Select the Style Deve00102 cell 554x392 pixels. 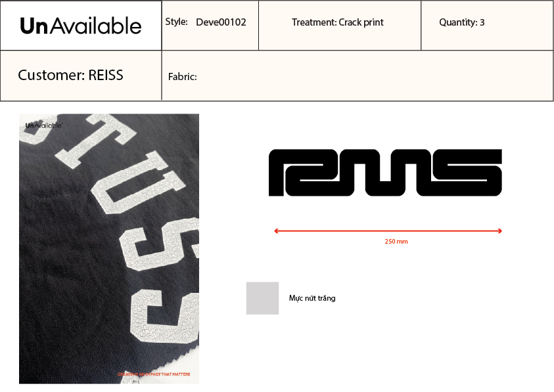[210, 26]
